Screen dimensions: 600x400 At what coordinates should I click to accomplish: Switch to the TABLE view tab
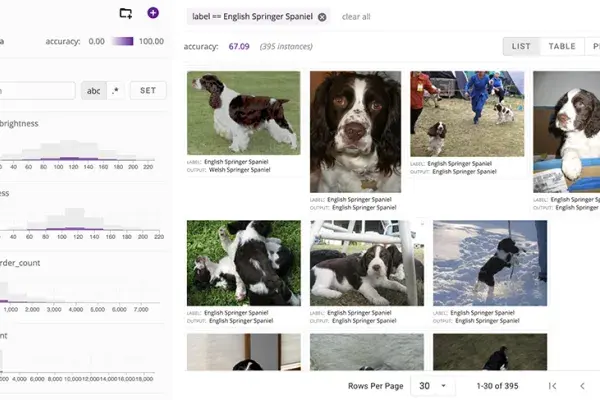(562, 46)
